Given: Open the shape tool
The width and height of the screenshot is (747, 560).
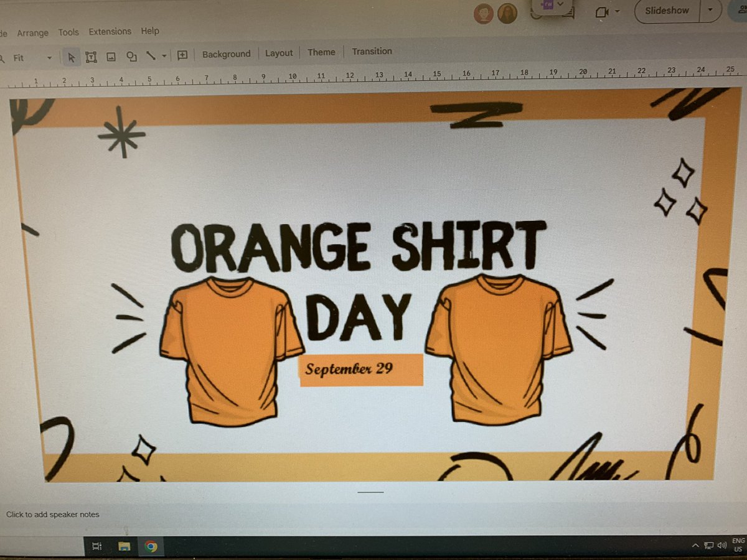Looking at the screenshot, I should pos(131,57).
